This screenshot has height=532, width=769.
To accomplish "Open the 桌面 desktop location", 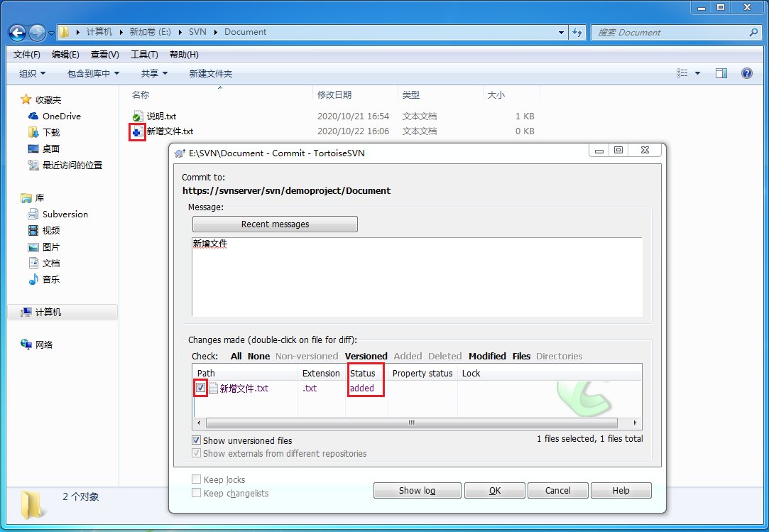I will (44, 148).
